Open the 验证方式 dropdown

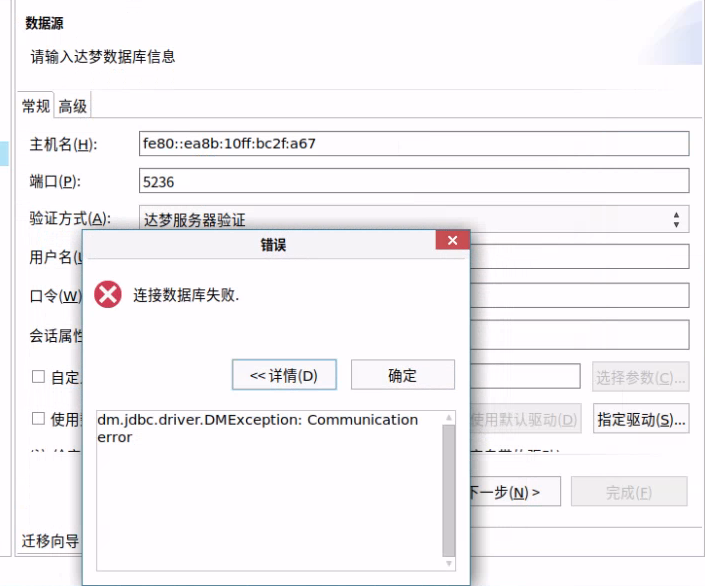[x=414, y=218]
